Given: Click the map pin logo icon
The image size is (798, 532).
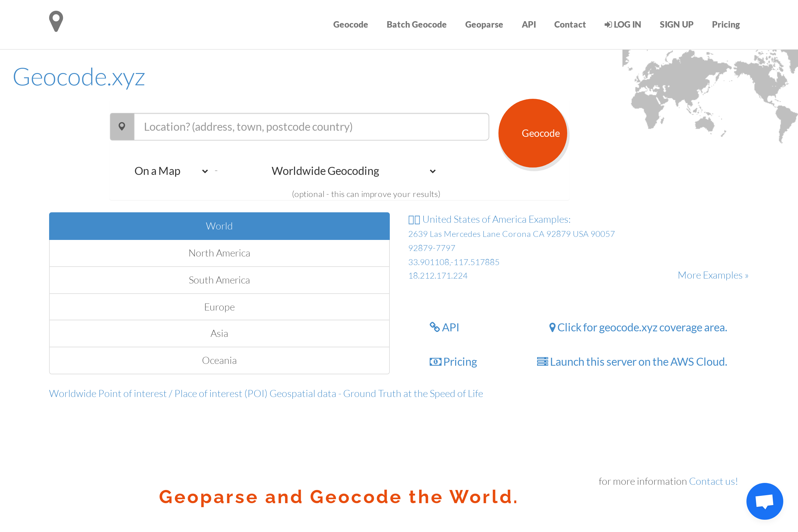Looking at the screenshot, I should [x=56, y=21].
